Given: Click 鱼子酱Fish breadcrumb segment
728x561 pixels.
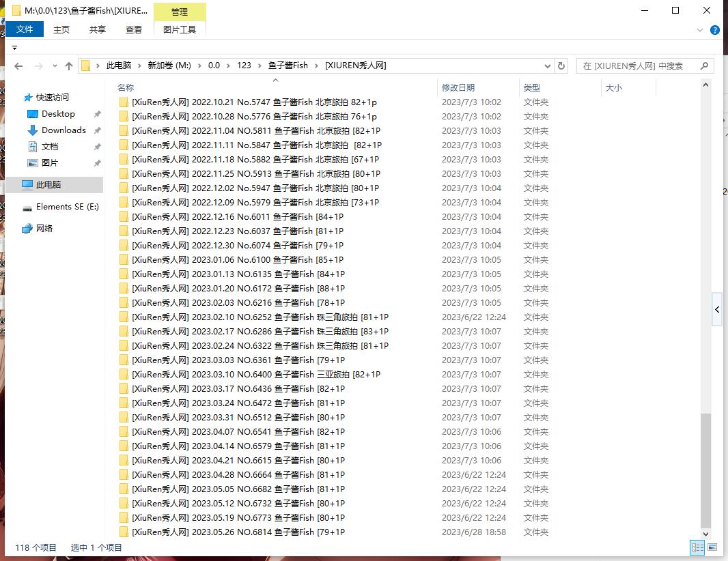Looking at the screenshot, I should pos(288,66).
